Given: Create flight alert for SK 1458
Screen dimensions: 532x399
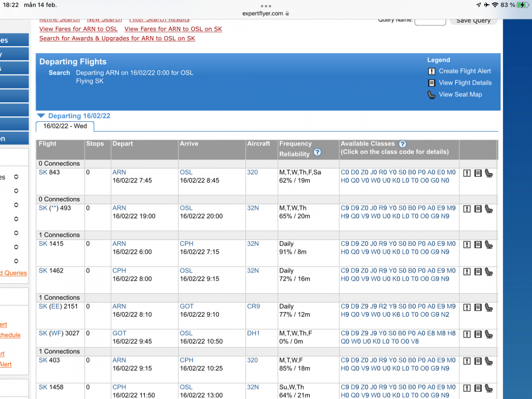Looking at the screenshot, I should point(467,388).
